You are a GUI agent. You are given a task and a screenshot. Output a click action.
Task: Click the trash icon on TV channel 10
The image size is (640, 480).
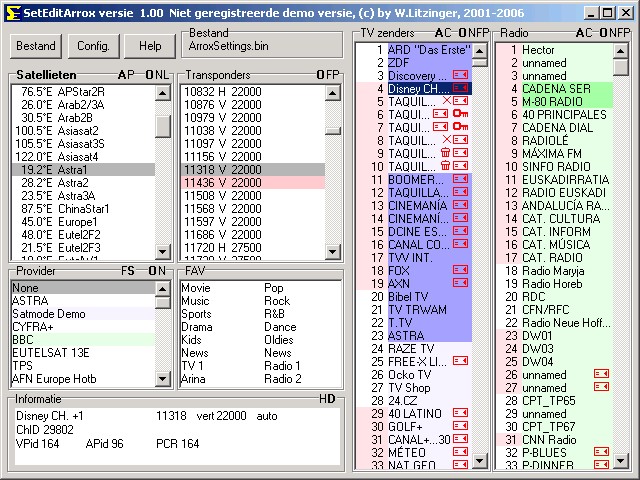click(445, 166)
